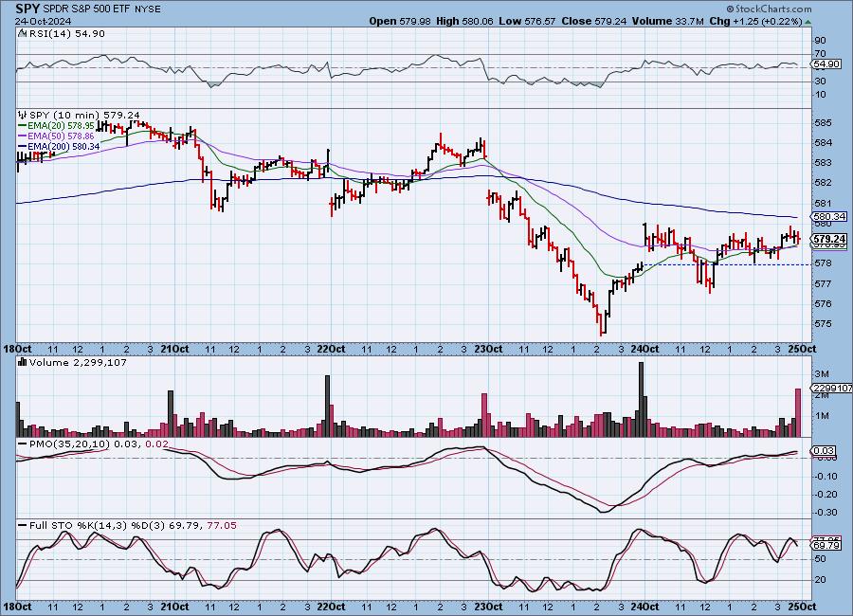Click the Volume 2,299,107 panel label
The width and height of the screenshot is (853, 616).
[78, 362]
